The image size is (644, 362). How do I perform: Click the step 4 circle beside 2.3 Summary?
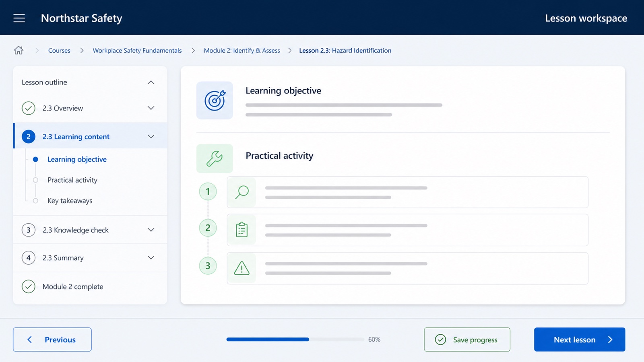pyautogui.click(x=29, y=258)
